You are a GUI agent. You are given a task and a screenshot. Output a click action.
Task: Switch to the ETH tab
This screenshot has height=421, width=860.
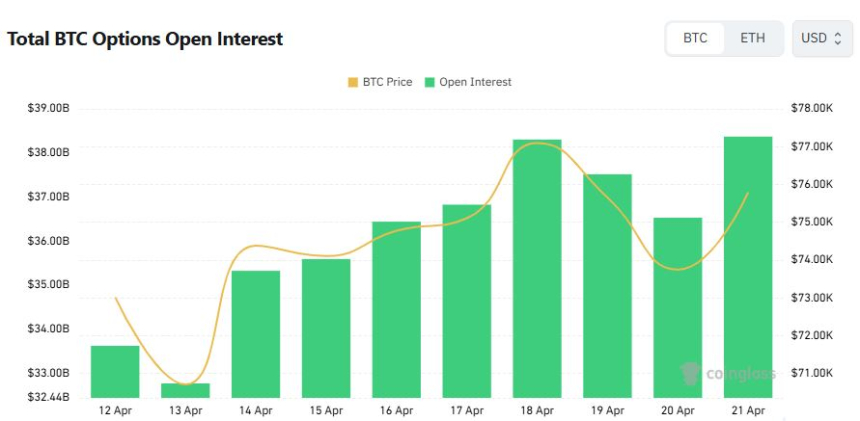pos(753,39)
